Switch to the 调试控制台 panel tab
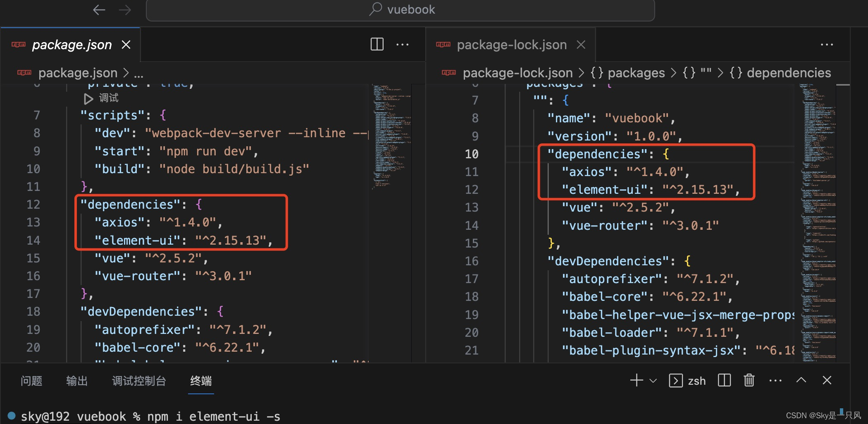The image size is (868, 424). coord(139,381)
